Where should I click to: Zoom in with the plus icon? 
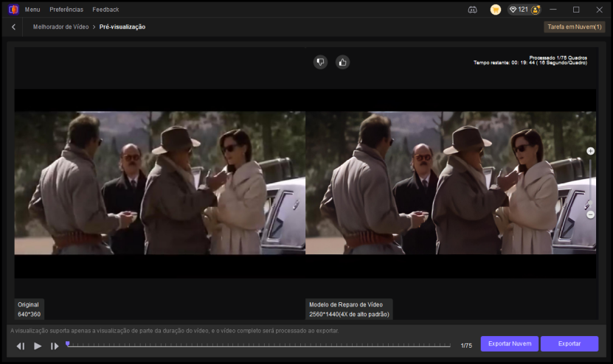pos(590,151)
